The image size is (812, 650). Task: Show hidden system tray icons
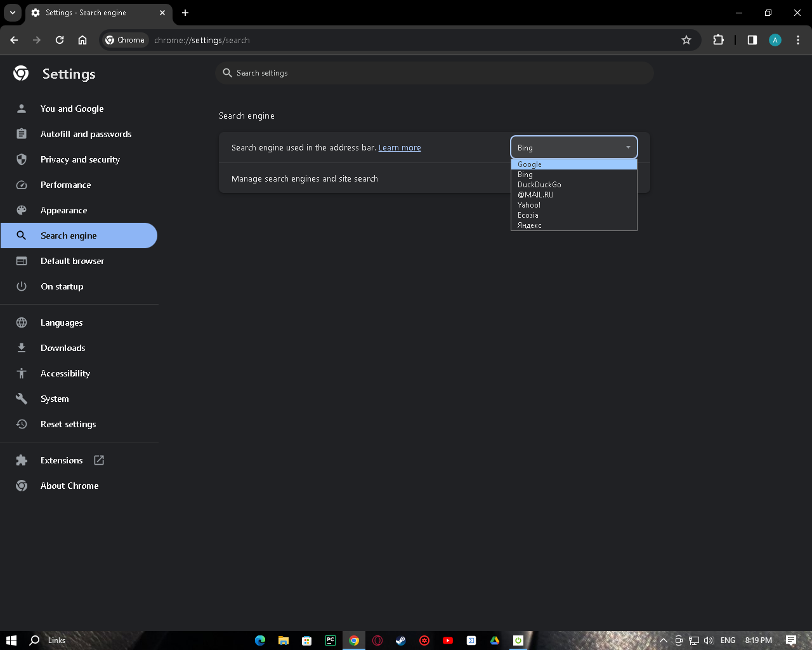(664, 640)
